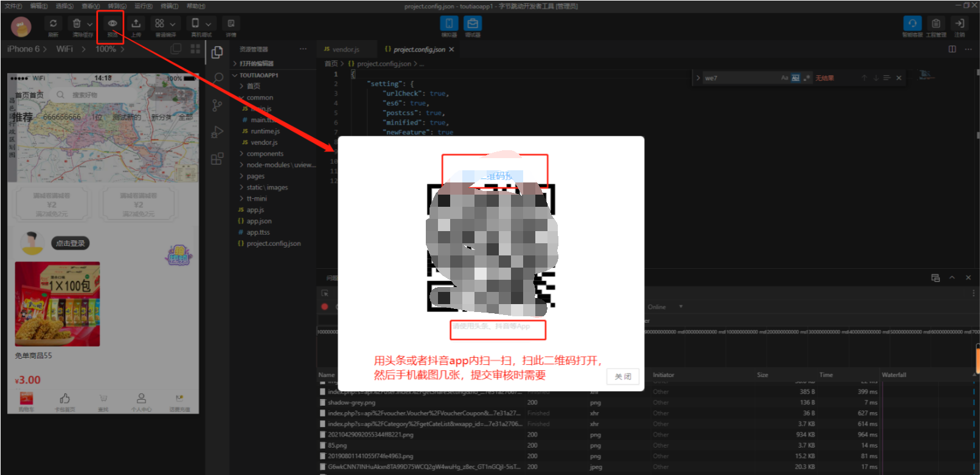Toggle the debugger (调试器) panel button

click(x=473, y=23)
